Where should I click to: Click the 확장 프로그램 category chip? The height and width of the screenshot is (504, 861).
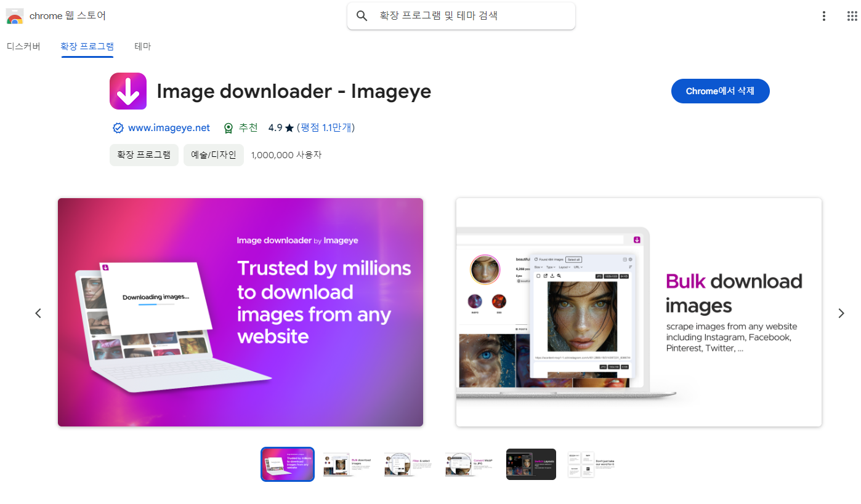[x=144, y=155]
